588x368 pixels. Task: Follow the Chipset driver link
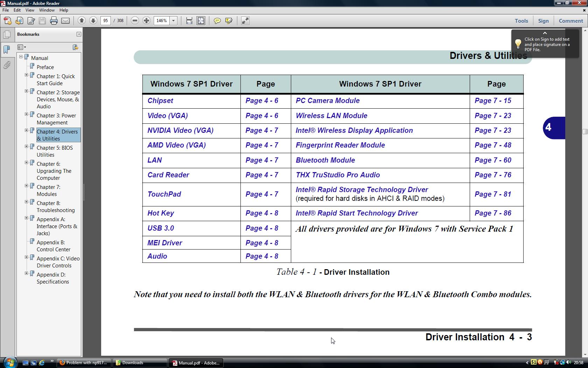pos(160,101)
